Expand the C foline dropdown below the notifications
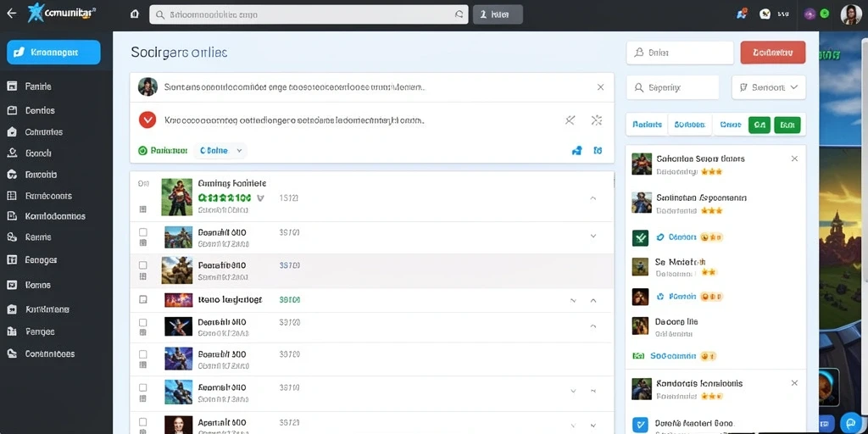The width and height of the screenshot is (868, 434). pyautogui.click(x=220, y=150)
